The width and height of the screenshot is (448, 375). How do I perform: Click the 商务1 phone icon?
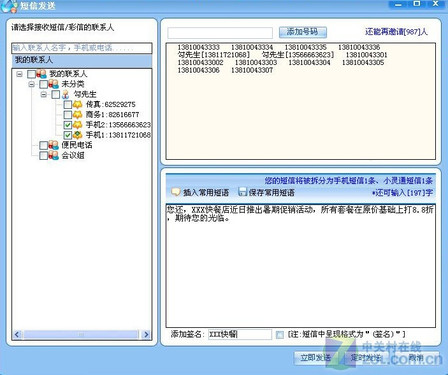(x=78, y=115)
